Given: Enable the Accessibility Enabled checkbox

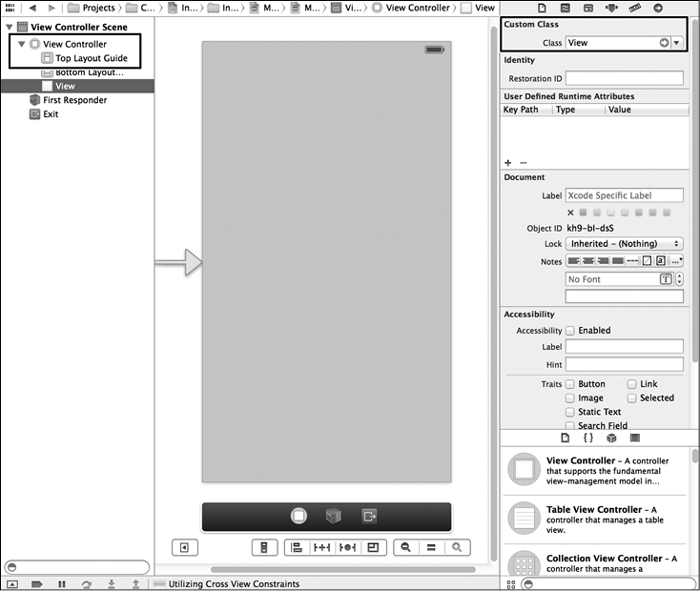Looking at the screenshot, I should pyautogui.click(x=570, y=331).
